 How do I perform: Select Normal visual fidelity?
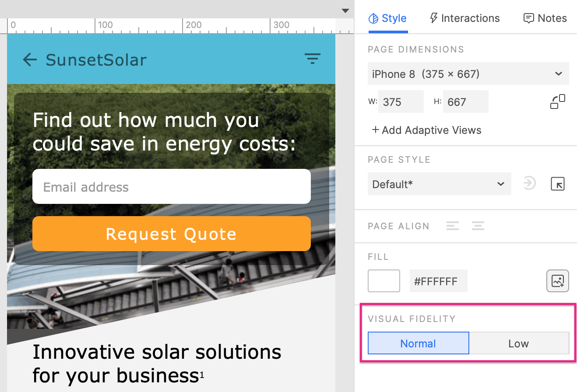[x=419, y=343]
